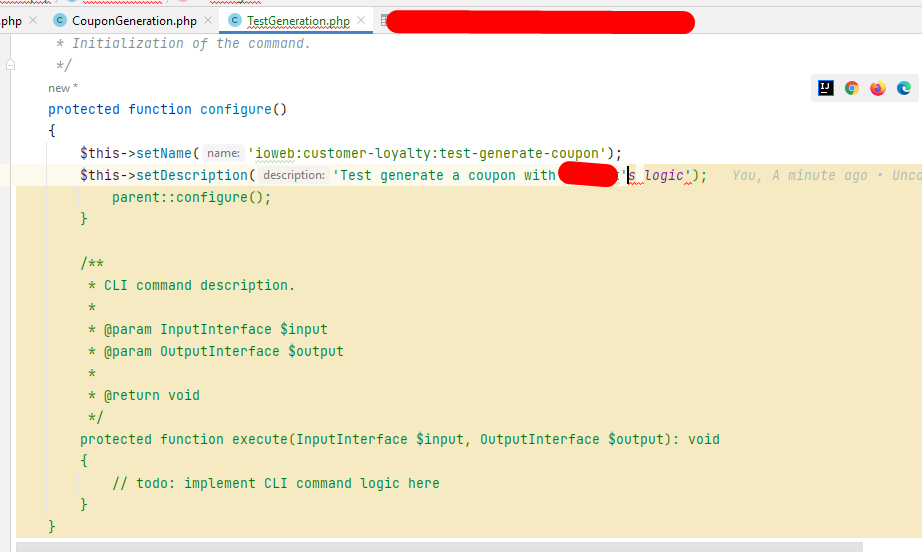Viewport: 922px width, 552px height.
Task: Open file in Chrome browser
Action: 851,88
